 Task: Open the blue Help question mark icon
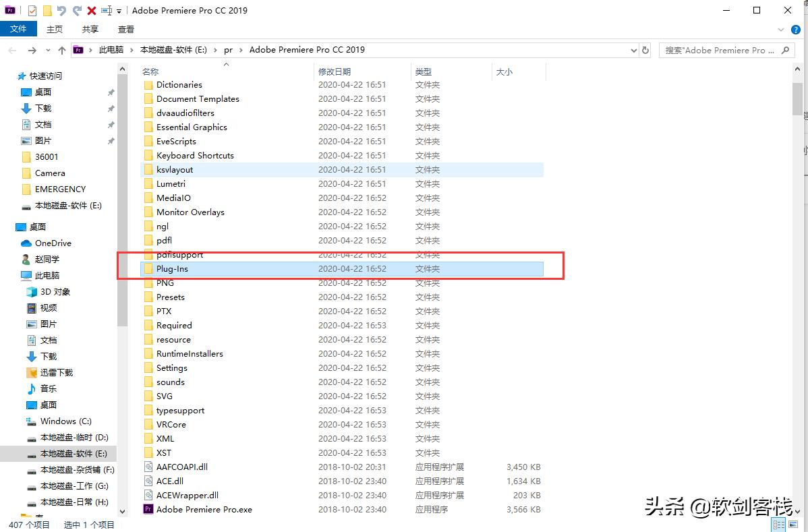tap(796, 30)
